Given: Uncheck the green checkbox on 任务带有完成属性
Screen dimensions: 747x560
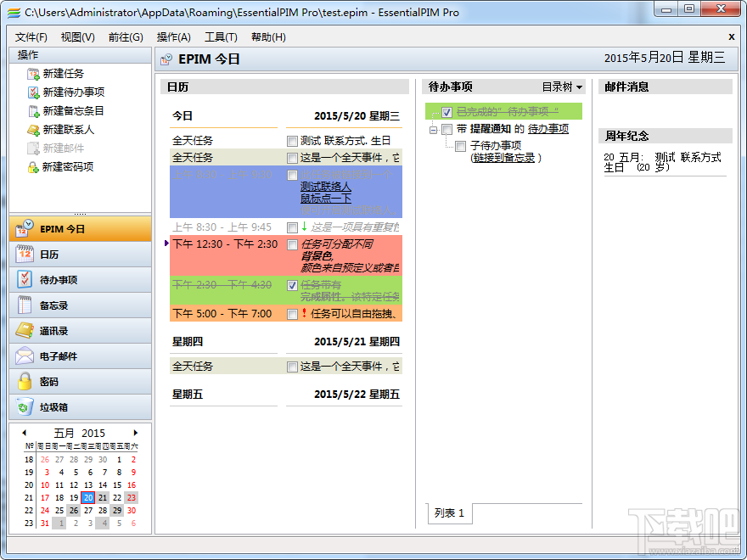Looking at the screenshot, I should [x=293, y=286].
